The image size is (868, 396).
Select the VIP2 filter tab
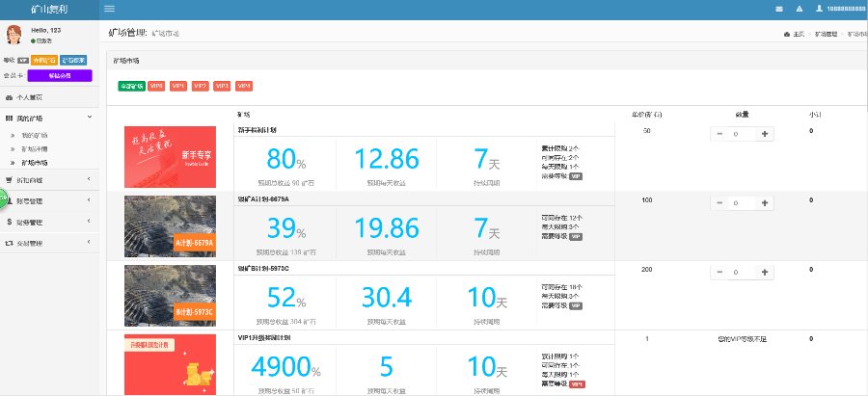[200, 87]
